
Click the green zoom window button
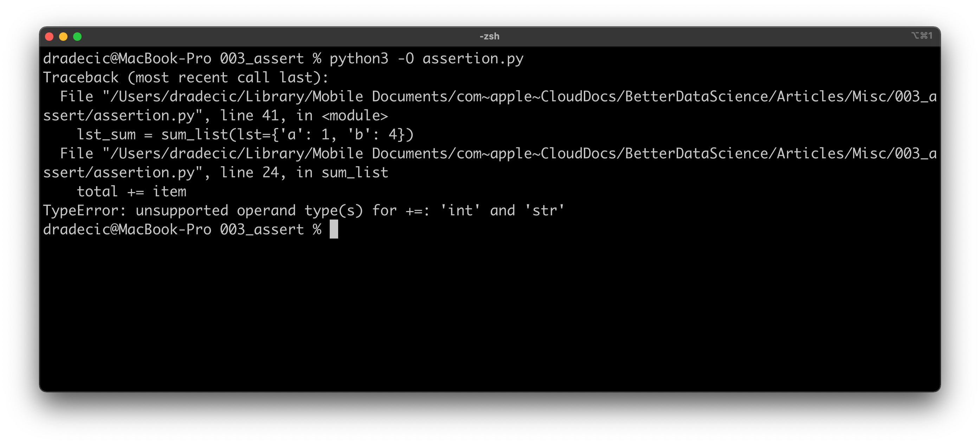coord(77,37)
